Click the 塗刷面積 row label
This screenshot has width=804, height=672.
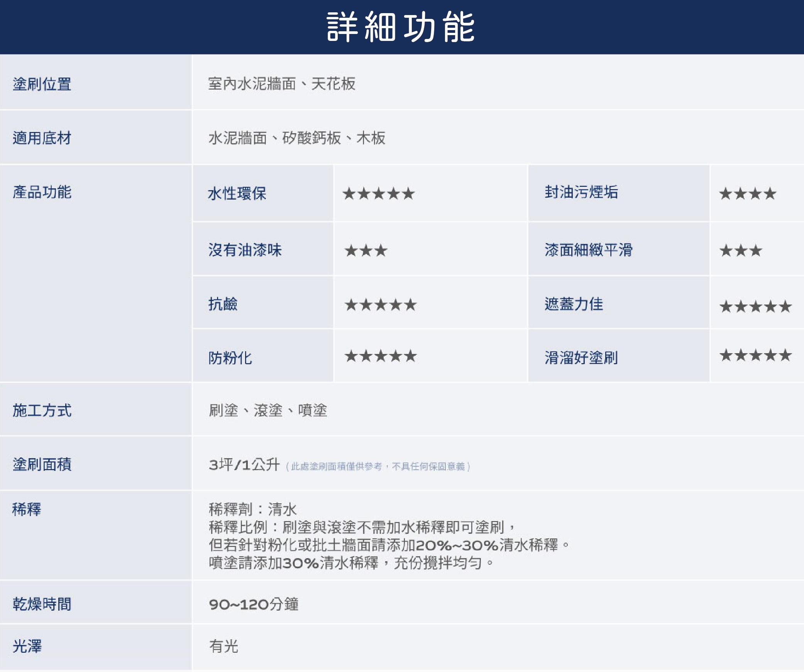pos(42,464)
